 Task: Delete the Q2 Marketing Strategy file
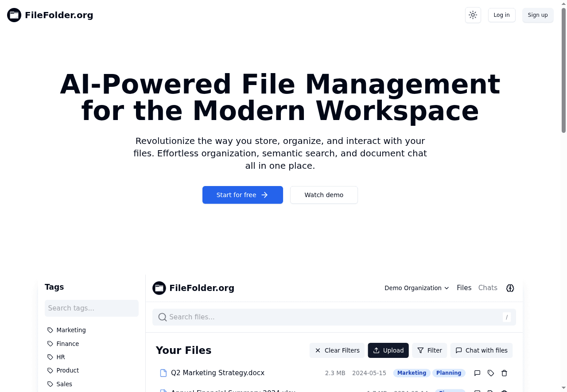pyautogui.click(x=504, y=373)
